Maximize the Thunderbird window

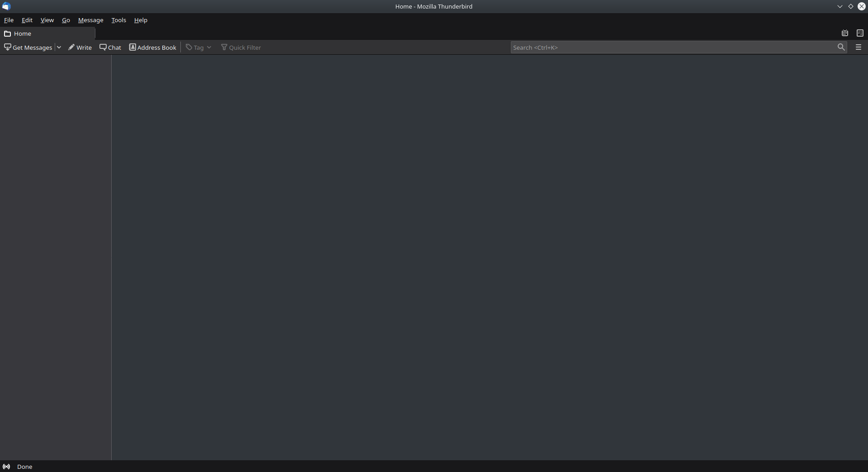point(851,6)
